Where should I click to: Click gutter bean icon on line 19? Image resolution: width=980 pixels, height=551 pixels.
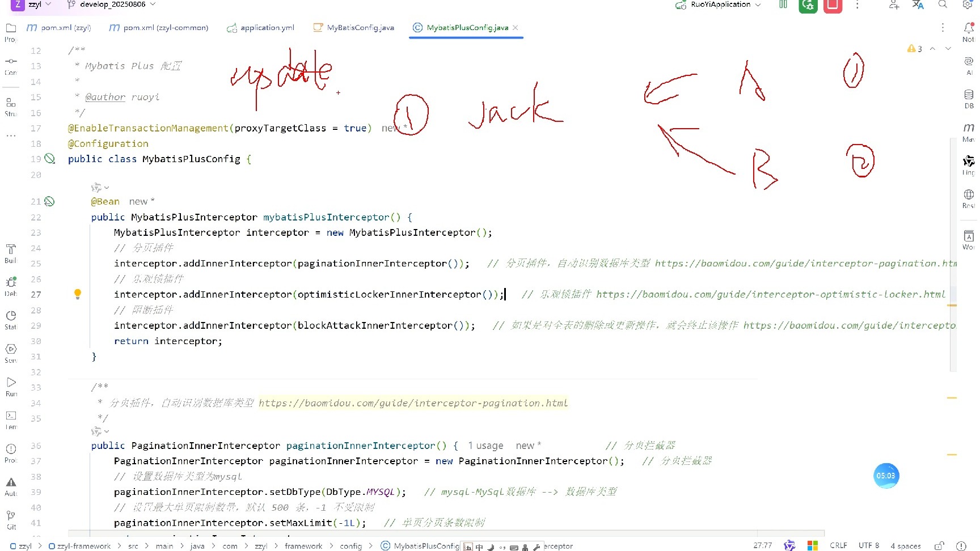50,159
